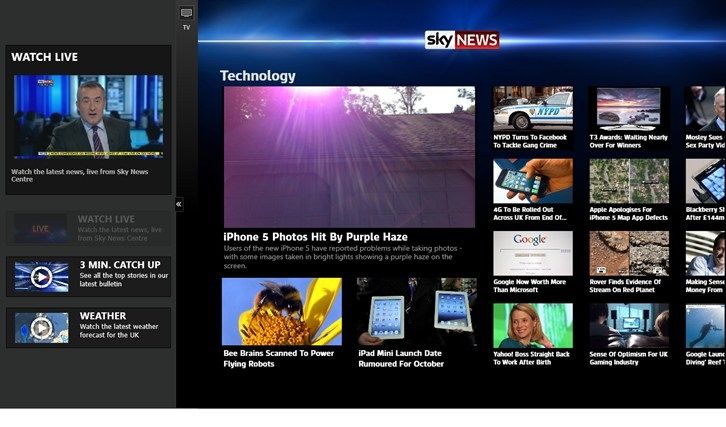Image resolution: width=726 pixels, height=427 pixels.
Task: Open Sense Of Optimism For UK Gaming headline
Action: 628,358
